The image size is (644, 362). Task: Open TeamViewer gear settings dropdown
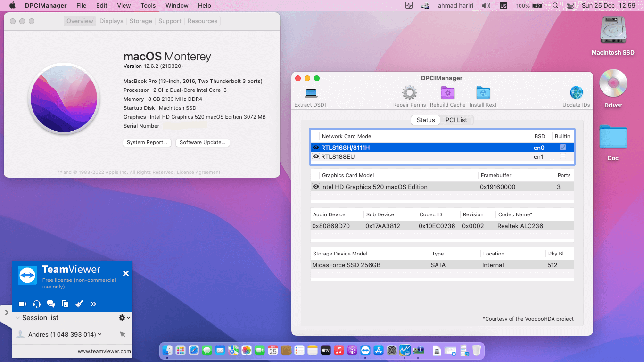tap(124, 318)
